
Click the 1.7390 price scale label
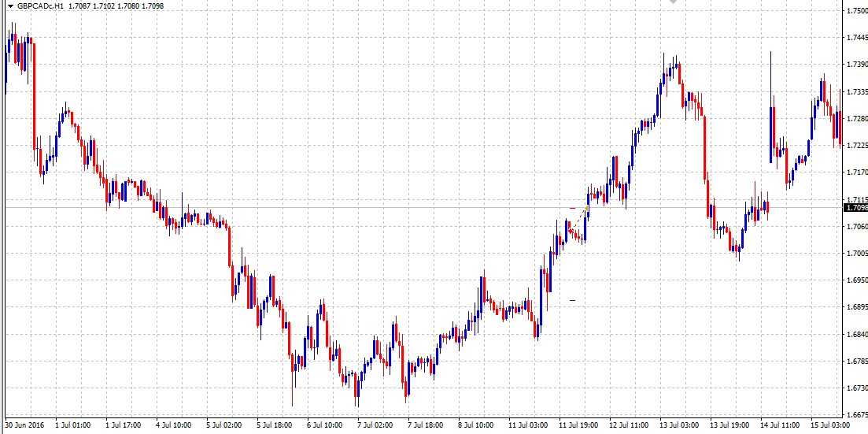tap(857, 65)
